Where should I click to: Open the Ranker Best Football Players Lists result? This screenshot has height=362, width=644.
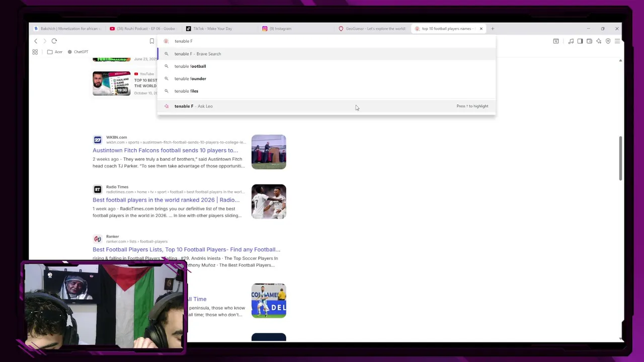[x=186, y=249]
